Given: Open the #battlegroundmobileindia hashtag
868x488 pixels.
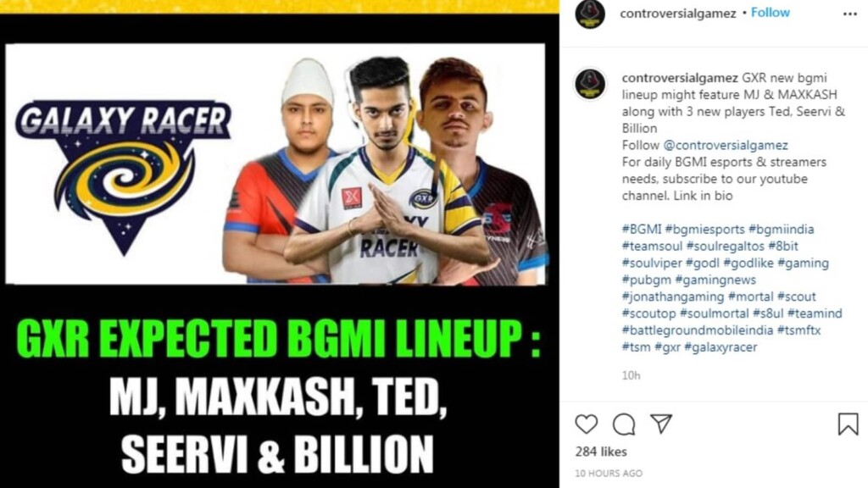Looking at the screenshot, I should (698, 330).
